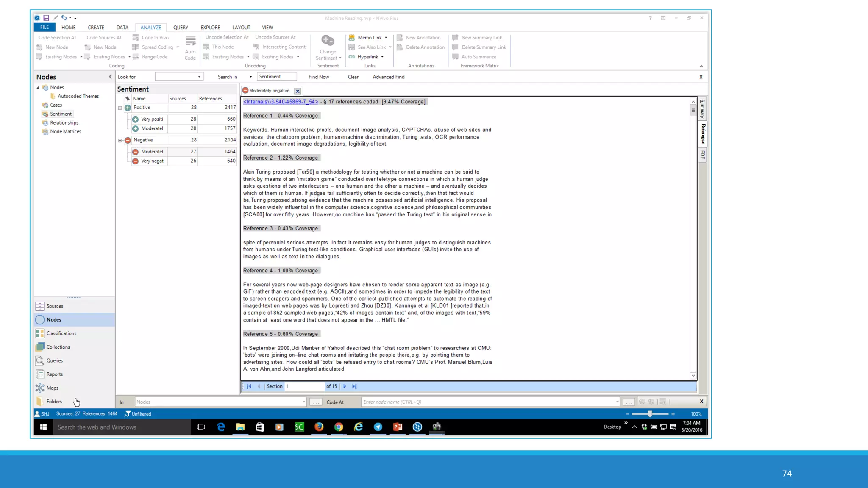Open the Queries navigation pane
The image size is (868, 488).
(54, 360)
